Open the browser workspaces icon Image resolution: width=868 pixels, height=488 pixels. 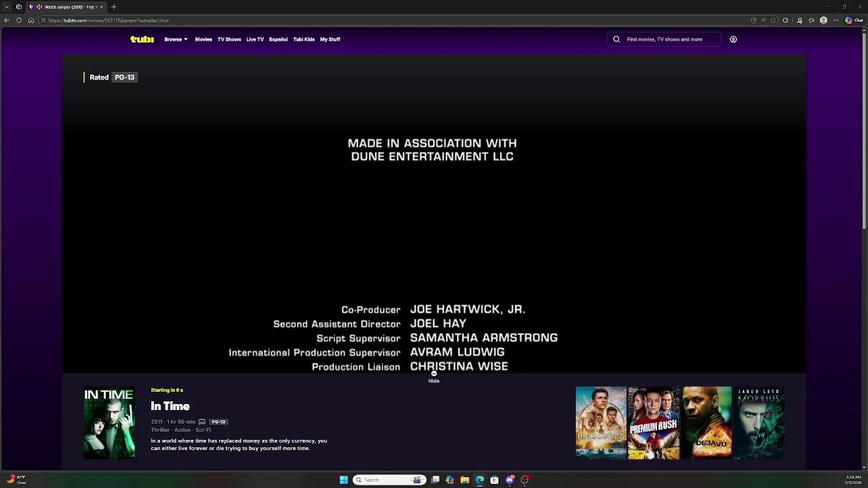[x=18, y=7]
